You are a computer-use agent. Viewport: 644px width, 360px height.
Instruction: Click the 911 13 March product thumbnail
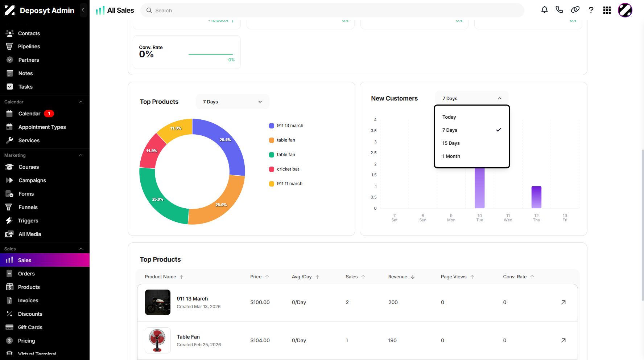click(158, 302)
